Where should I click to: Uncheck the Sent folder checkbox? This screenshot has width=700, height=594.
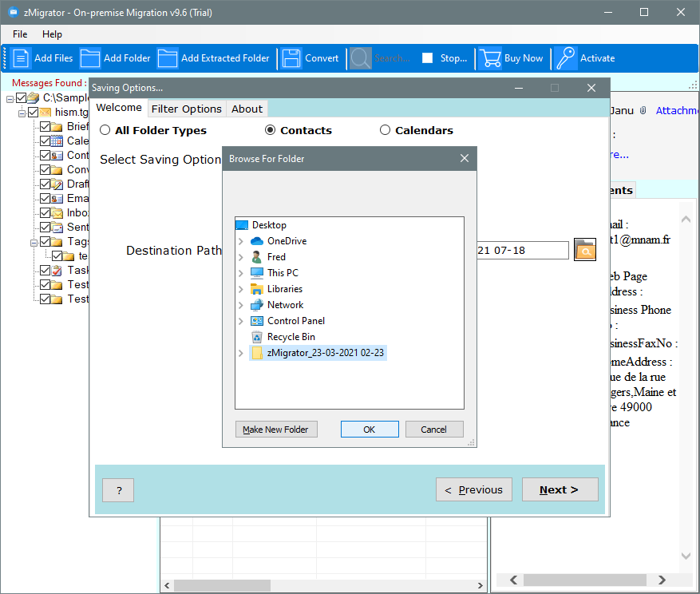[45, 227]
